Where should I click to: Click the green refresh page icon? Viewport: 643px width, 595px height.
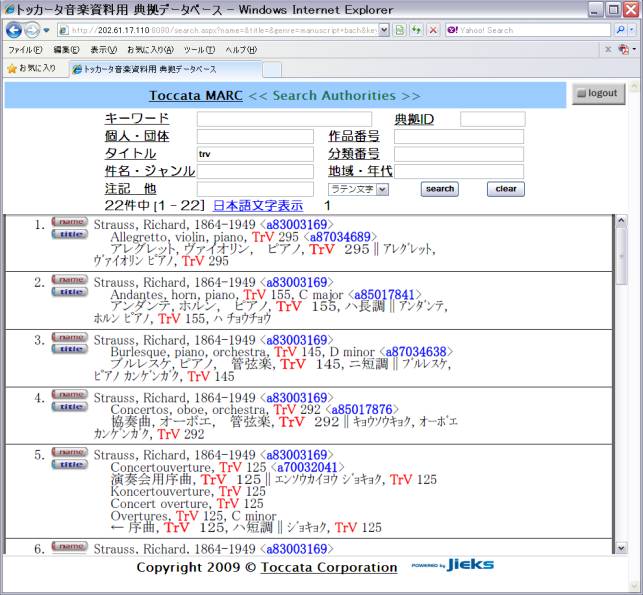(416, 30)
